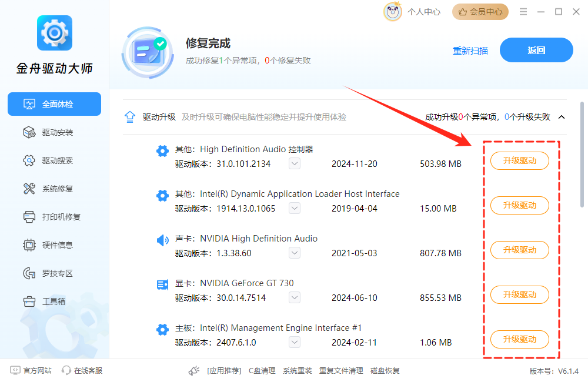Expand version dropdown for High Definition Audio 控制器

tap(295, 164)
